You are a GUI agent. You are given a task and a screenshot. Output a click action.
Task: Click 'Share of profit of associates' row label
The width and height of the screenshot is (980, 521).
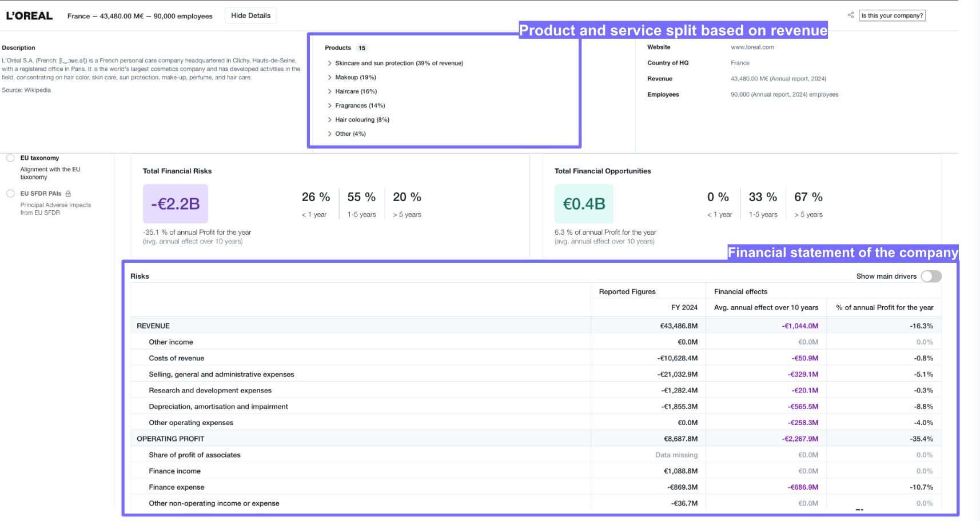(194, 455)
